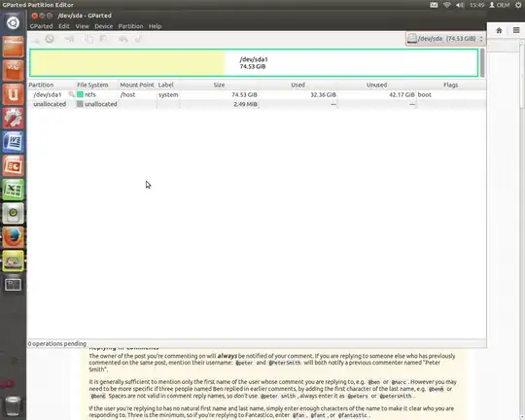This screenshot has width=525, height=420.
Task: Open the /dev/sda device selector dropdown
Action: (x=445, y=39)
